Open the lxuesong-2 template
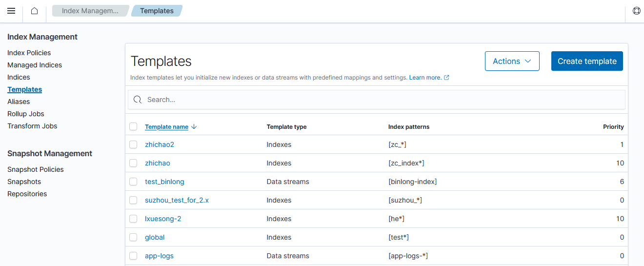The width and height of the screenshot is (644, 266). [x=163, y=219]
